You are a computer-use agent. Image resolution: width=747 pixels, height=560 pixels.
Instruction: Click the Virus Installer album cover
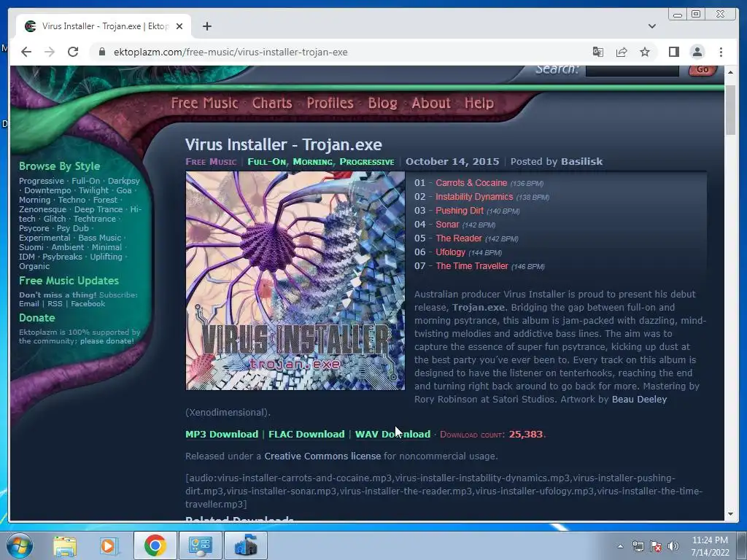coord(295,281)
